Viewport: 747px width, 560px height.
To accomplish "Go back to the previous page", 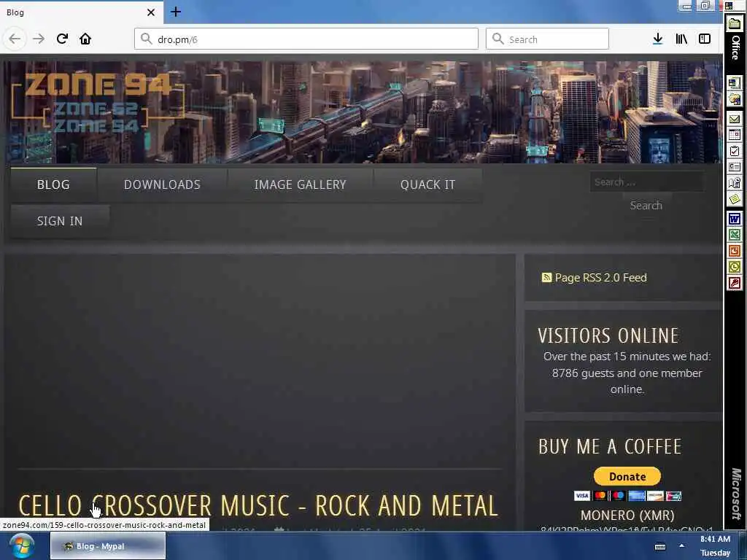I will point(15,39).
